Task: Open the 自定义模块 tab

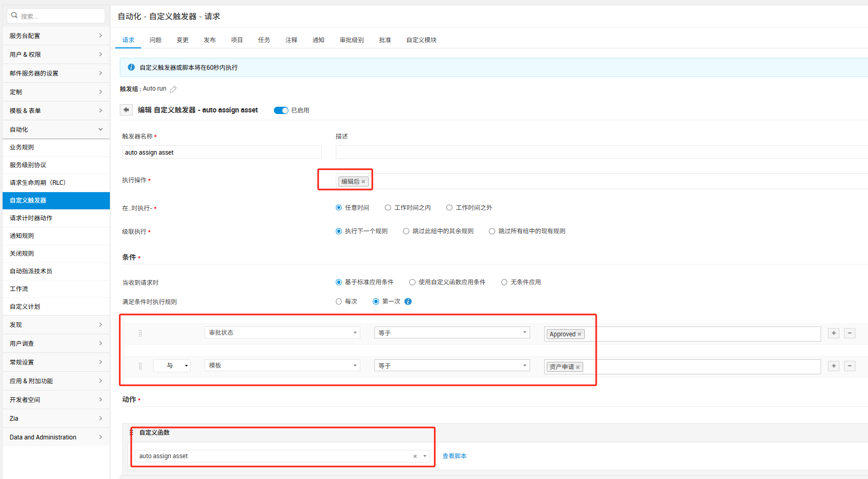Action: (421, 40)
